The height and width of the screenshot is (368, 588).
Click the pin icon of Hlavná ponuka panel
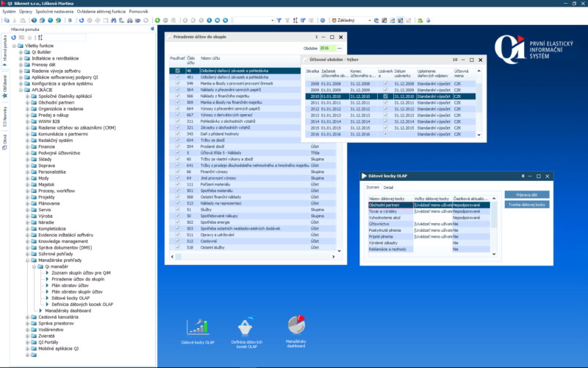click(153, 29)
